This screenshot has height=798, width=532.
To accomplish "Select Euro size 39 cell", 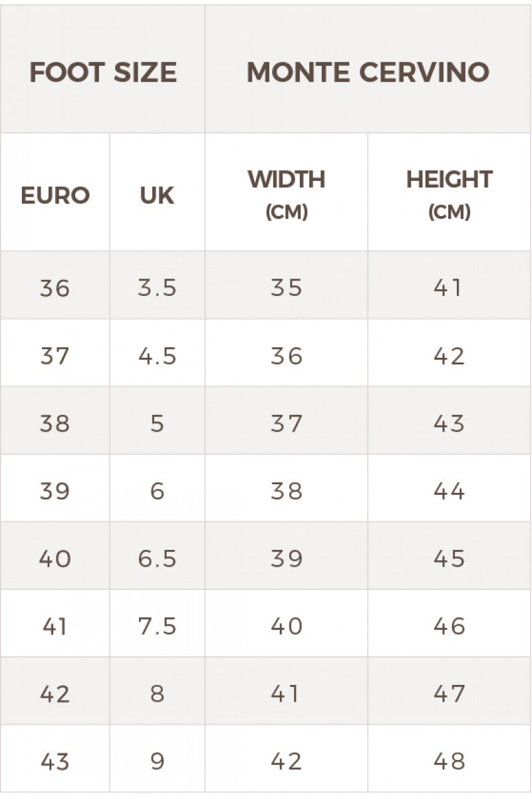I will pyautogui.click(x=55, y=491).
